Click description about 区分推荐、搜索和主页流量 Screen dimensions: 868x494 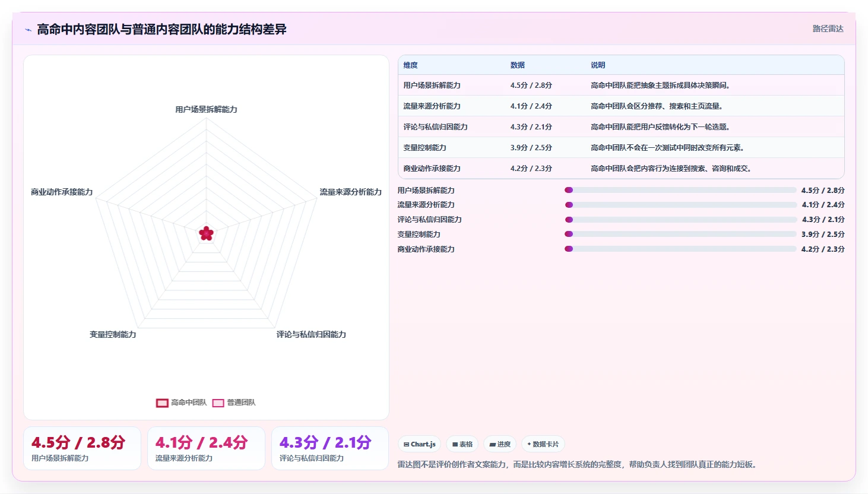click(x=657, y=106)
